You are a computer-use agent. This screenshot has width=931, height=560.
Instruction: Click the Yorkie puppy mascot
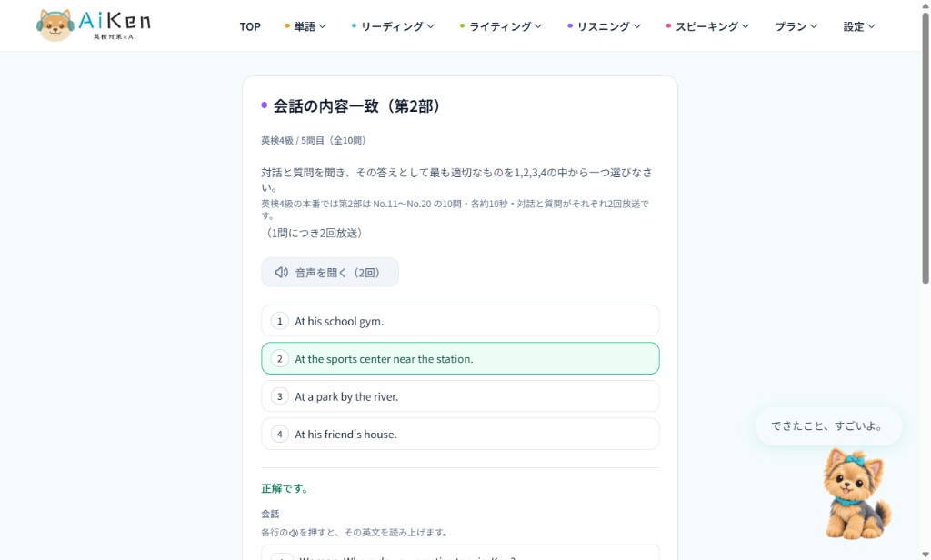(x=856, y=494)
